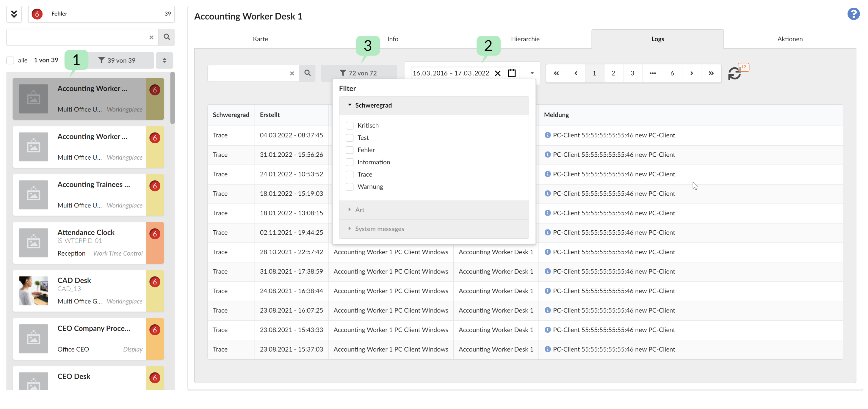
Task: Check the Warnung severity filter
Action: coord(350,186)
